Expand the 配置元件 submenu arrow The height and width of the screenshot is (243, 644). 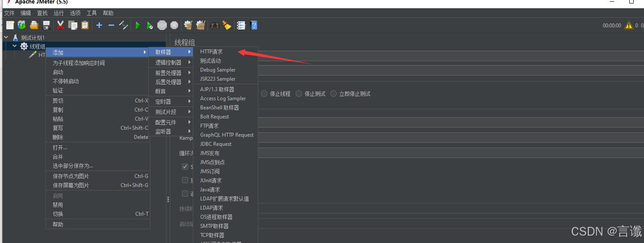coord(189,122)
